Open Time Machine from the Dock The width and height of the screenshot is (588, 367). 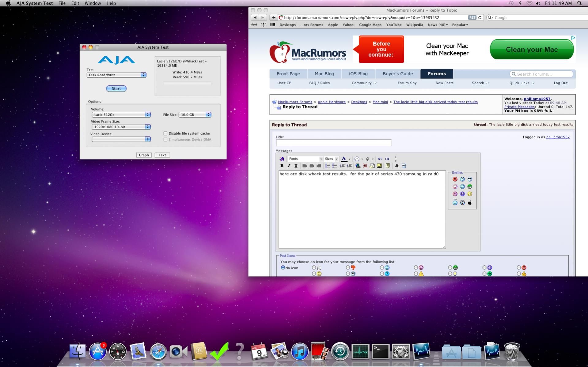pos(340,351)
